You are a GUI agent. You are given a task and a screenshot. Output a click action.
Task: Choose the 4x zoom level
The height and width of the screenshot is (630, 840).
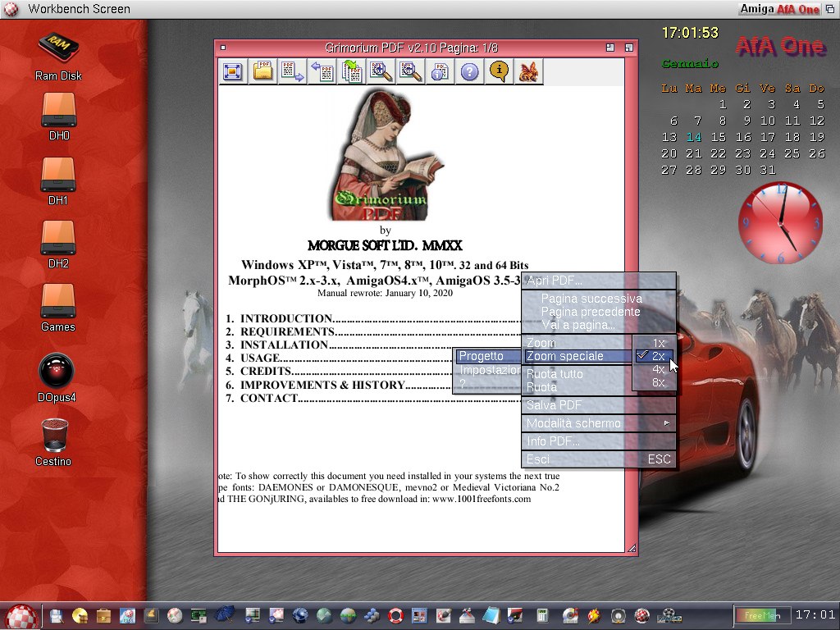click(x=658, y=369)
